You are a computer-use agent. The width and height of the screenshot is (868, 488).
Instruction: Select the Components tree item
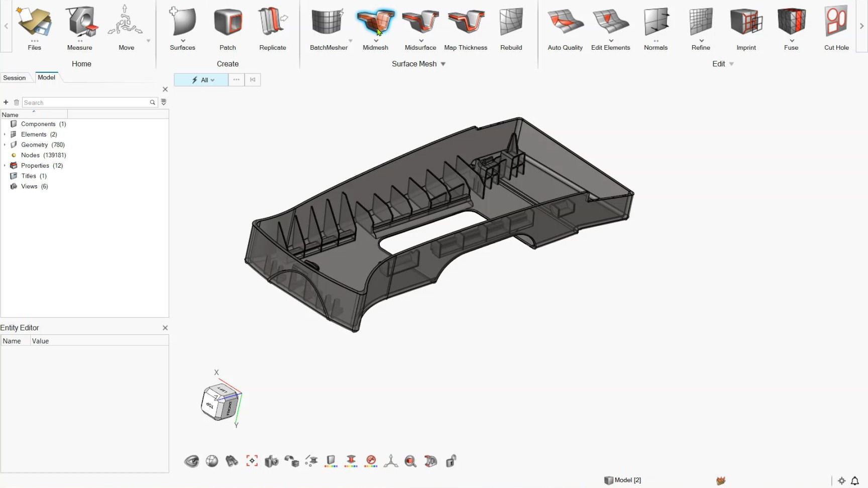38,124
